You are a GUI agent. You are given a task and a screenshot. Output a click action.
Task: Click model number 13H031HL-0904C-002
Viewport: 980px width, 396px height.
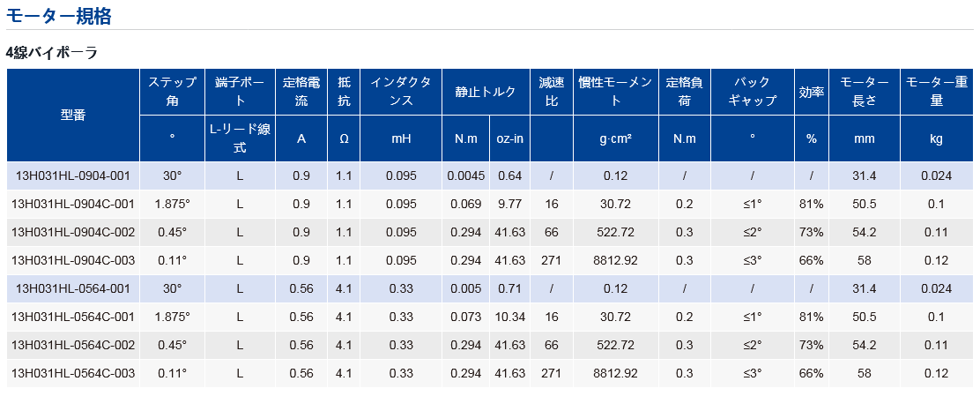click(73, 232)
